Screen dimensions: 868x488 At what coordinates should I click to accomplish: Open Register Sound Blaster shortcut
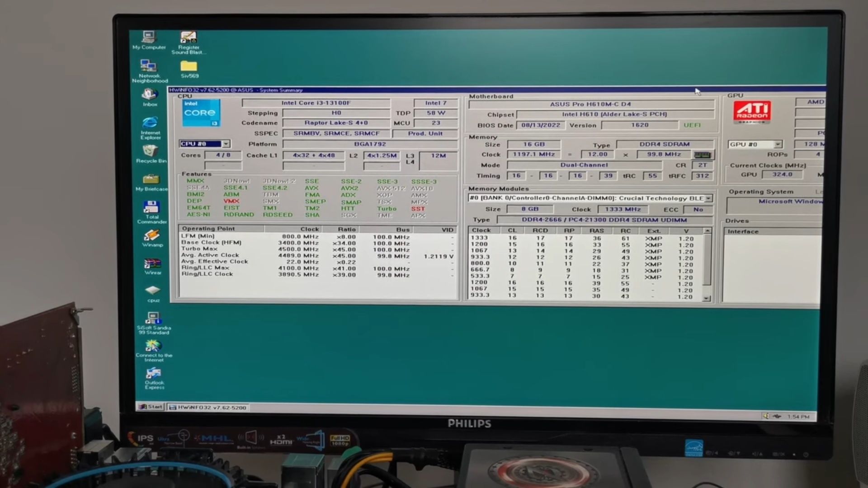point(189,42)
